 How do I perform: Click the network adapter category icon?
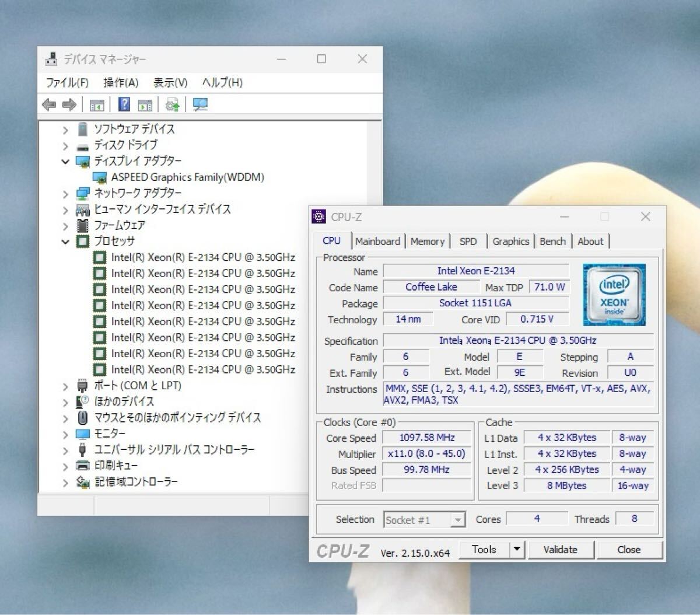pyautogui.click(x=83, y=193)
